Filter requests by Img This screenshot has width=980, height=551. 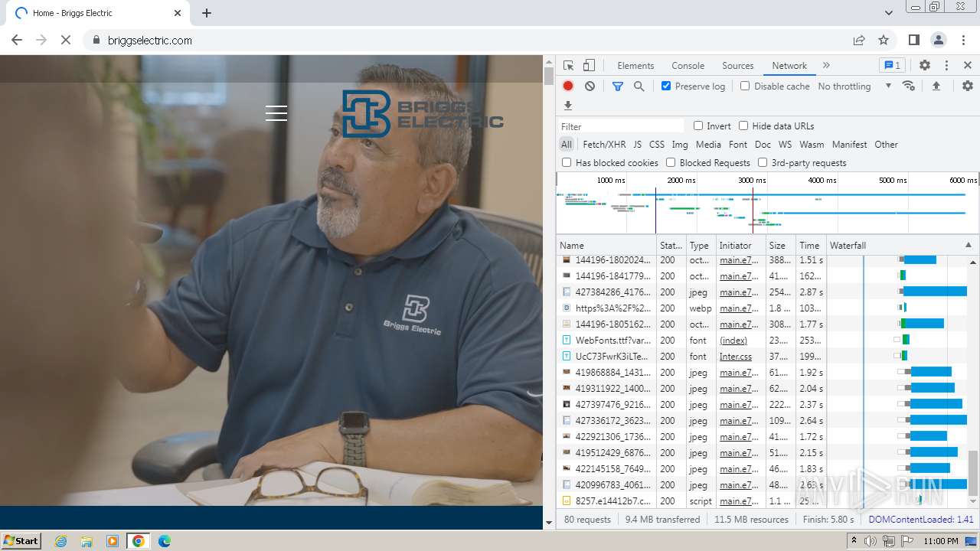tap(680, 145)
